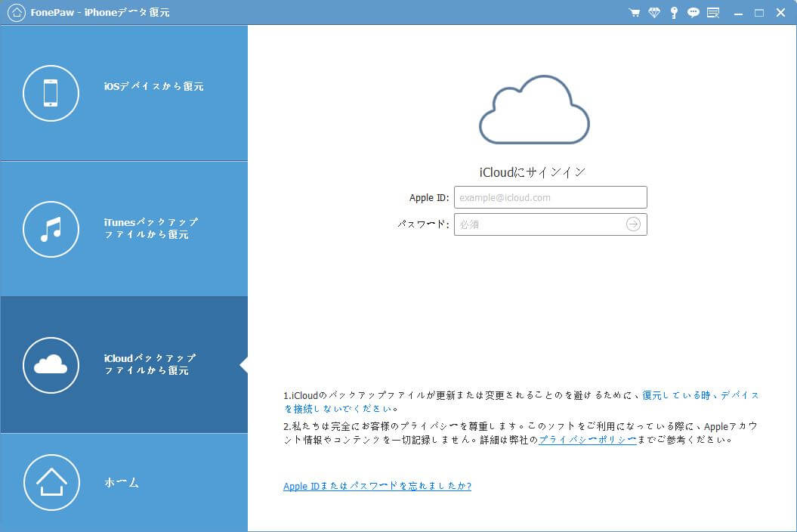Click the home icon in the title bar

point(17,13)
